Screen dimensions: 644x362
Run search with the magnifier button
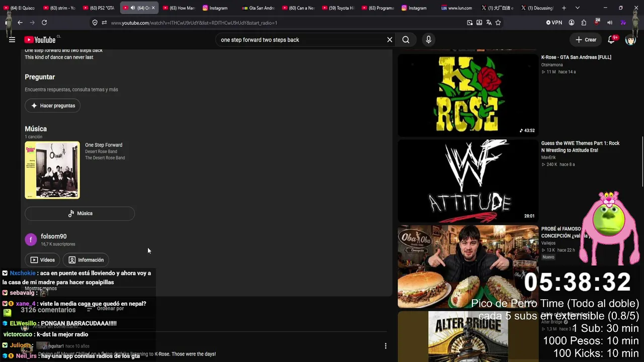(406, 40)
